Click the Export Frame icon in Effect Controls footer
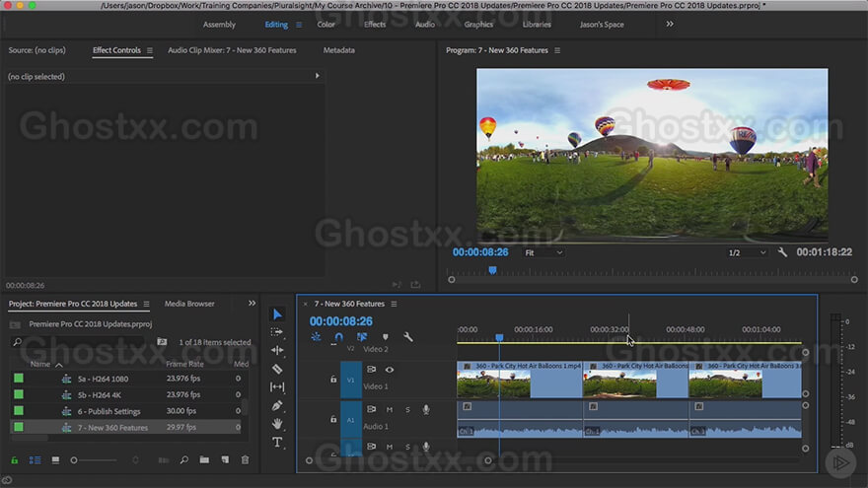Image resolution: width=868 pixels, height=488 pixels. tap(415, 284)
